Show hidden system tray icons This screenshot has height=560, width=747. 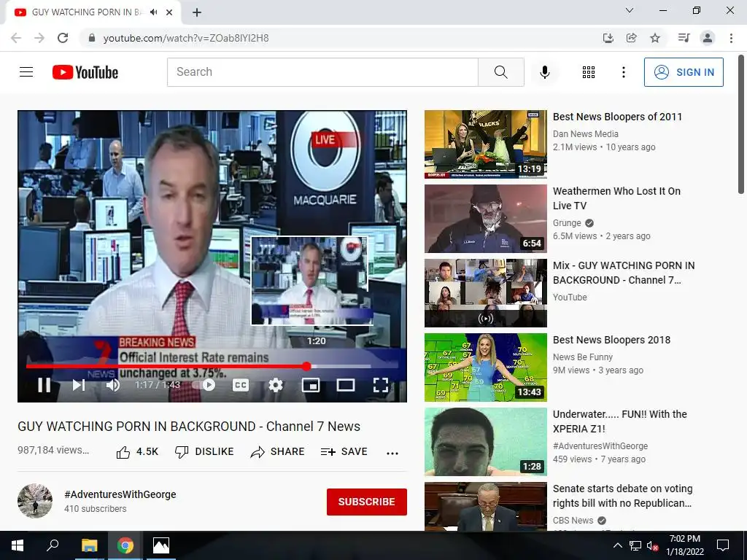[617, 545]
